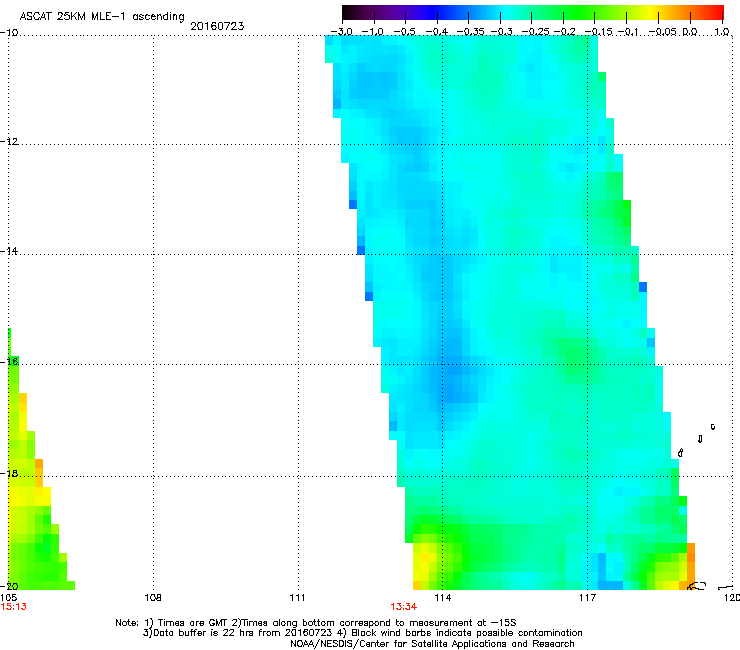The width and height of the screenshot is (740, 650).
Task: Click the red 13:34 time stamp
Action: 404,607
